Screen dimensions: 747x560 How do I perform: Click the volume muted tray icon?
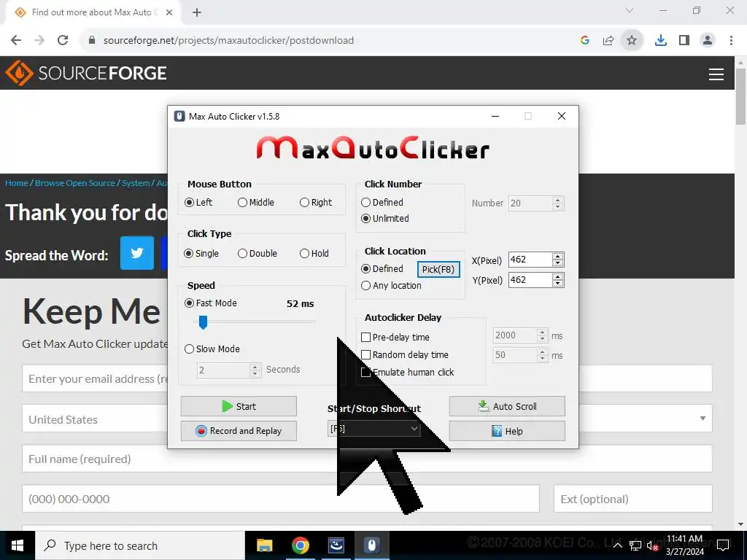(x=653, y=545)
